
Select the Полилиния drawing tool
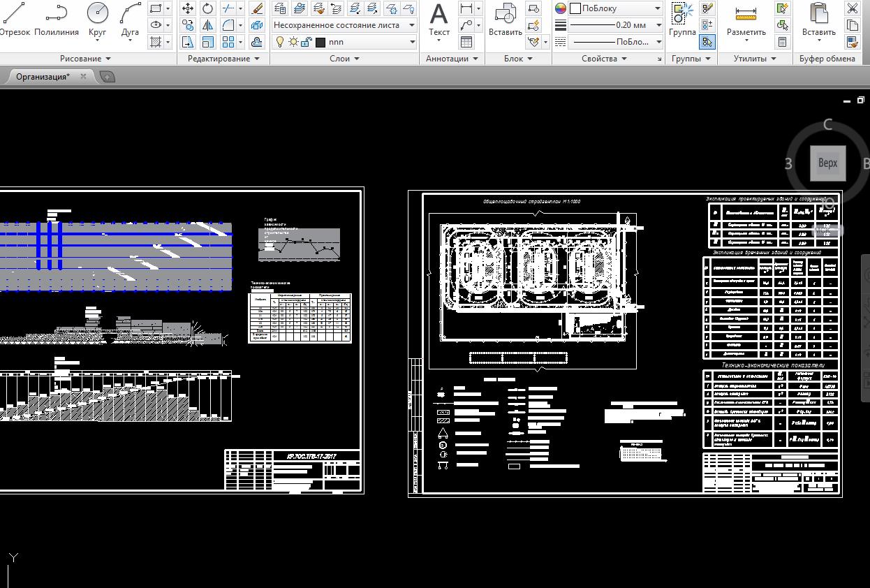[57, 20]
